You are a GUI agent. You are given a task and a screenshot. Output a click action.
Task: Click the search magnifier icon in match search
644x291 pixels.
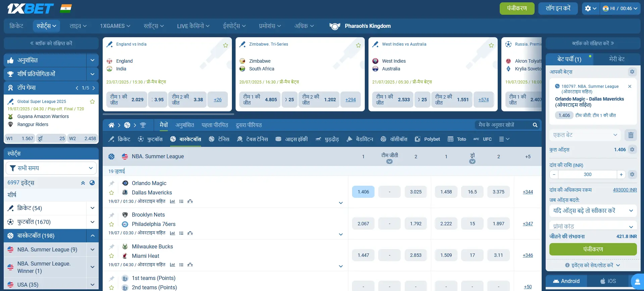coord(535,125)
